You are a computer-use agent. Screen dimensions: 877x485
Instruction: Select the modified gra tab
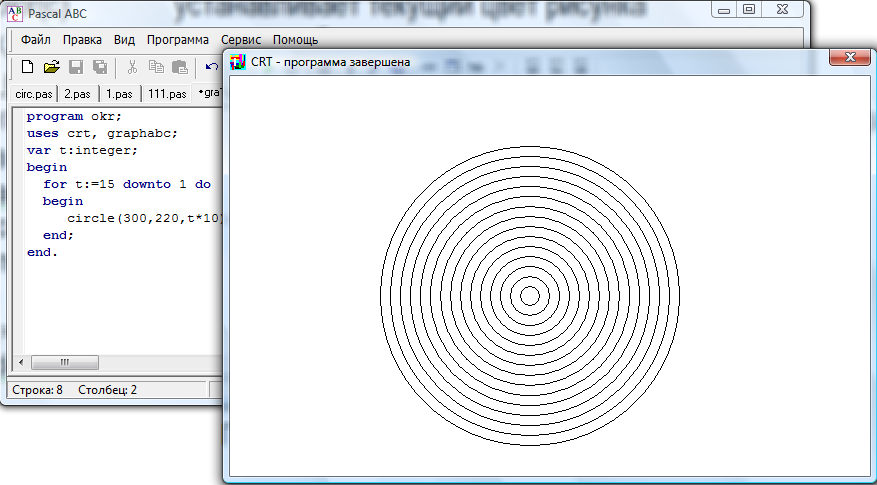209,93
